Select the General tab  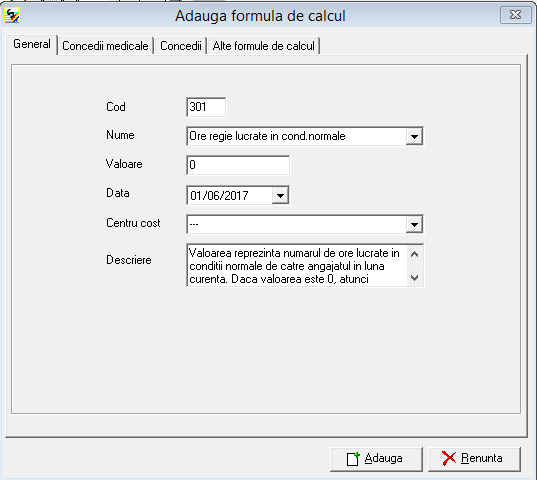pyautogui.click(x=32, y=44)
